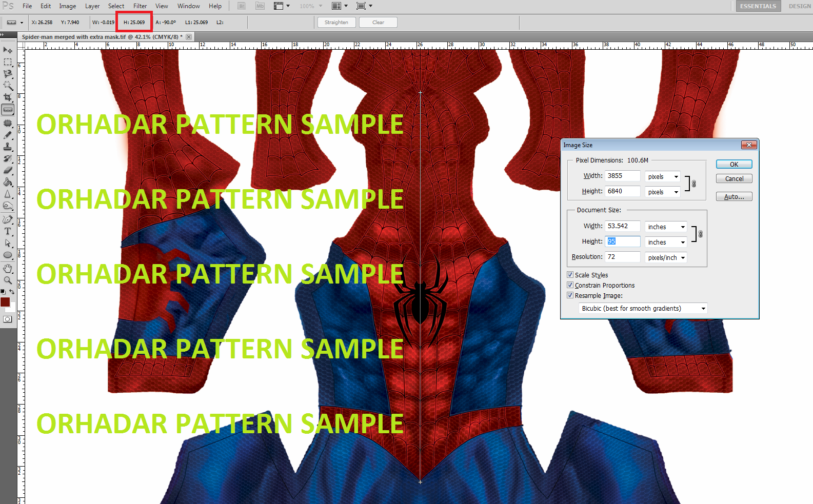Select the Rectangular Marquee tool

8,62
